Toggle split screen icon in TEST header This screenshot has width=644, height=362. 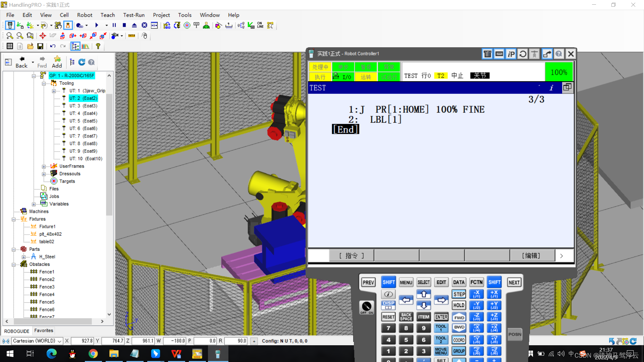pos(567,87)
